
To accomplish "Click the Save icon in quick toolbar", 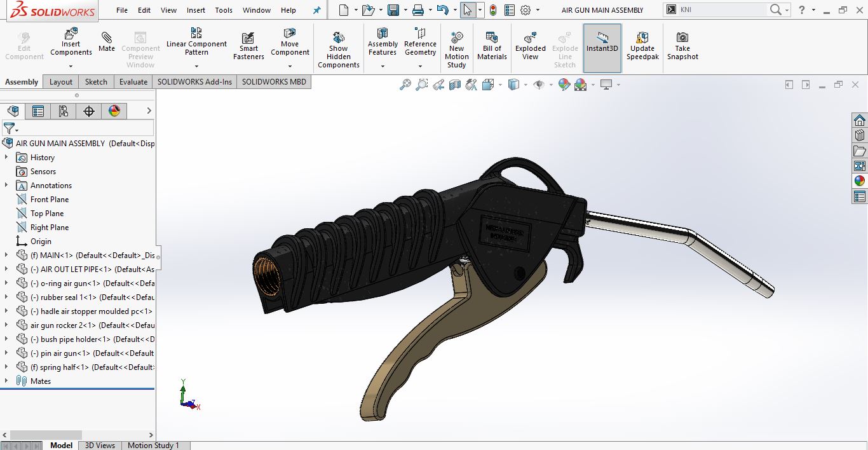I will (x=393, y=10).
